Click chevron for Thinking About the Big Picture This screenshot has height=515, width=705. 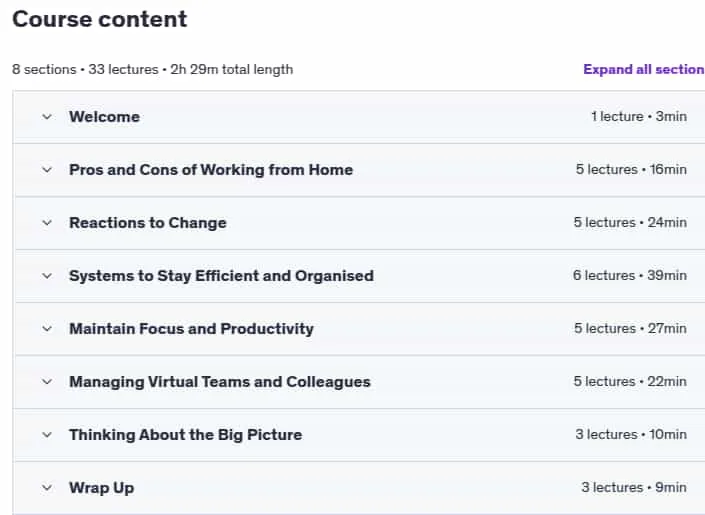coord(47,435)
